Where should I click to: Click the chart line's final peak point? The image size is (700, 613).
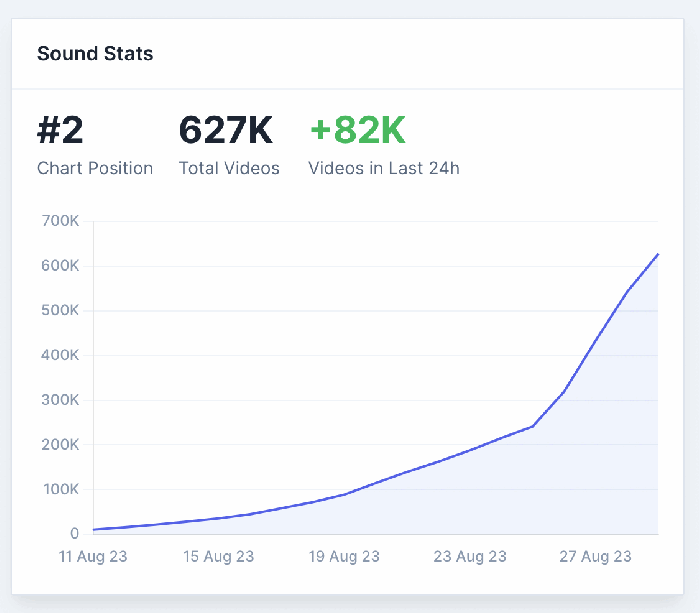click(658, 254)
